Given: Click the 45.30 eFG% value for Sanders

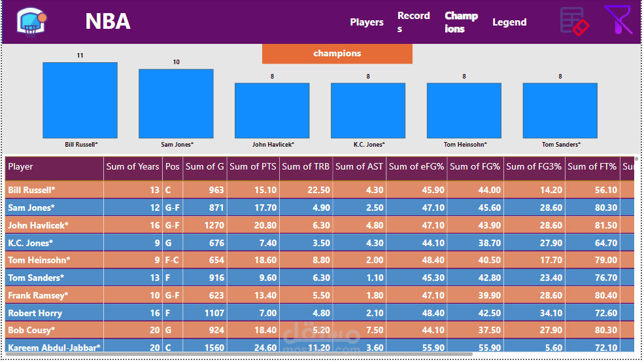Looking at the screenshot, I should point(433,278).
